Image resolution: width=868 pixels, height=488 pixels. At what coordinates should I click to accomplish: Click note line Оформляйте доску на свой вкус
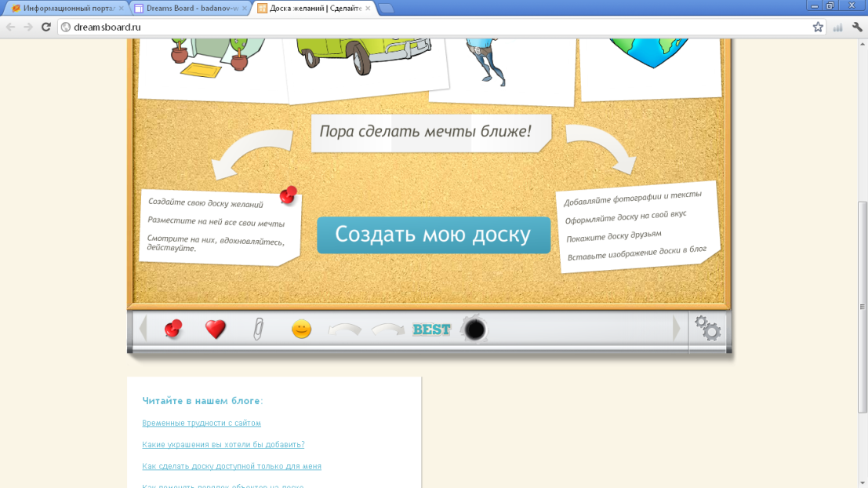626,217
